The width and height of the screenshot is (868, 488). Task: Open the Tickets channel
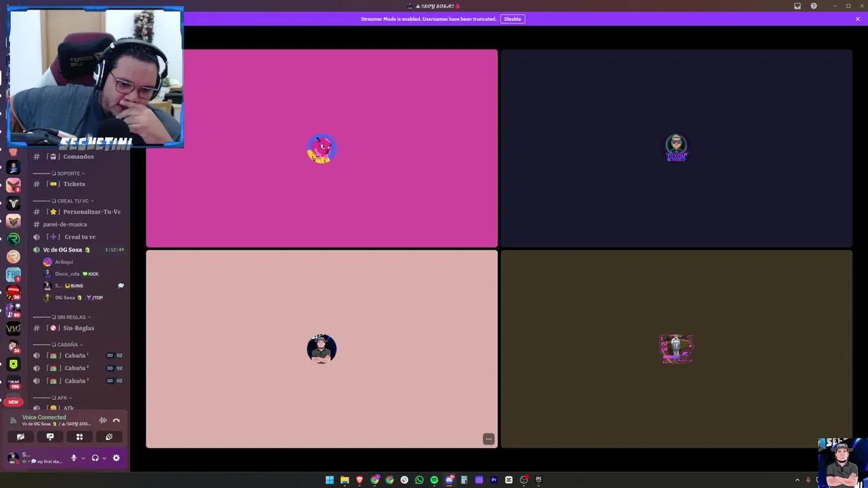[x=74, y=184]
